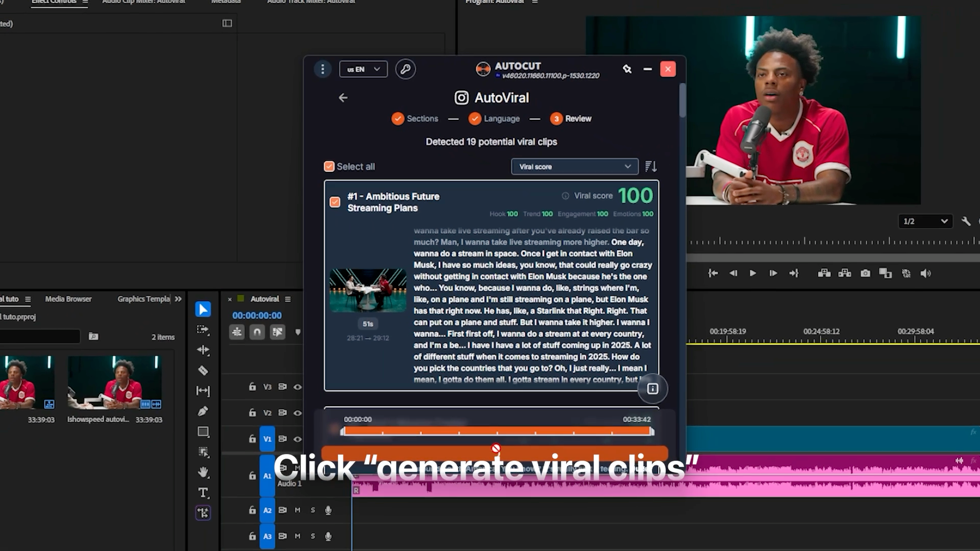Select the Razor tool

(203, 370)
